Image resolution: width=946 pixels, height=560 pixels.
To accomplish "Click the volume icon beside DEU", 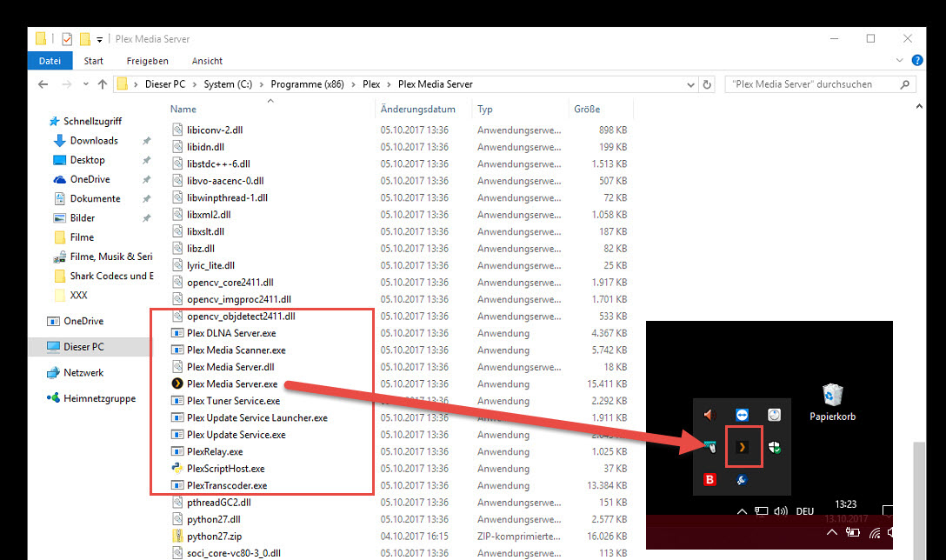I will pyautogui.click(x=781, y=511).
